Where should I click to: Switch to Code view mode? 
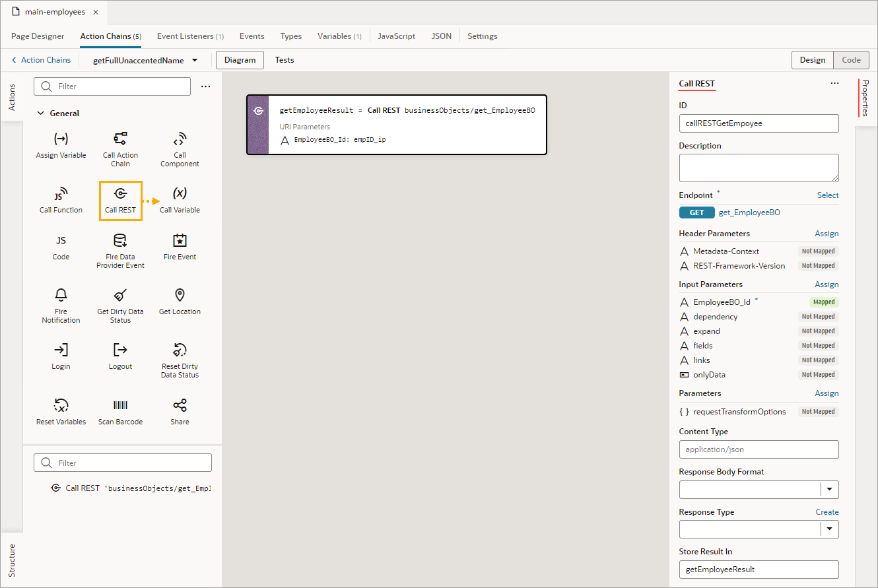pos(852,60)
